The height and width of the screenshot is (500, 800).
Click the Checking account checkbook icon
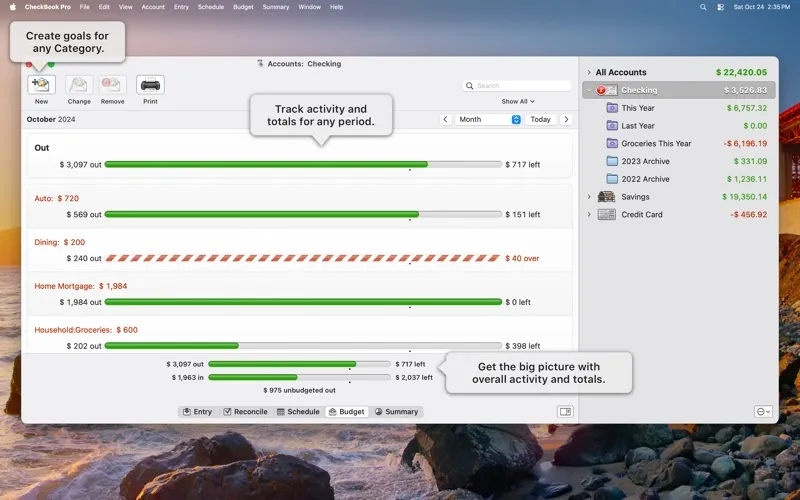[x=611, y=90]
